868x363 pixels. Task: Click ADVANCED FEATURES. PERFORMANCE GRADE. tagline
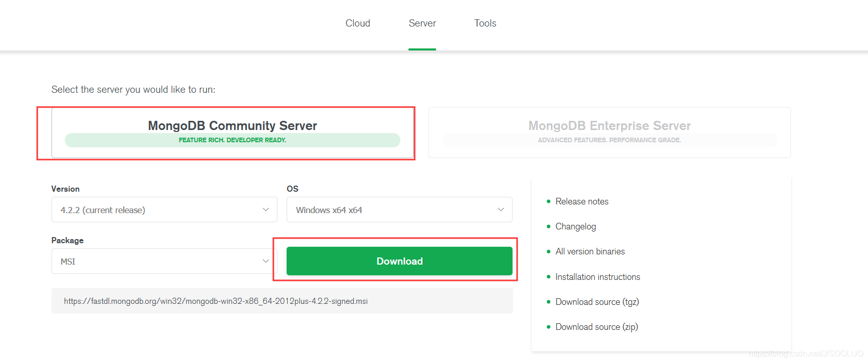tap(609, 140)
